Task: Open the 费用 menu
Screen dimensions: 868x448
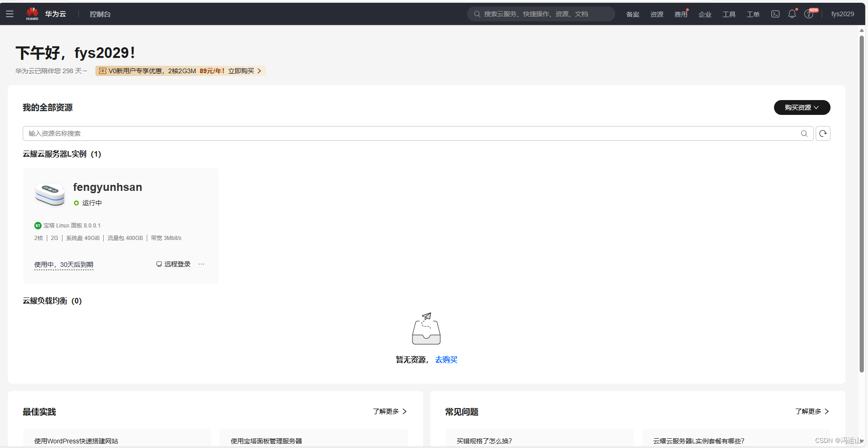Action: pos(681,14)
